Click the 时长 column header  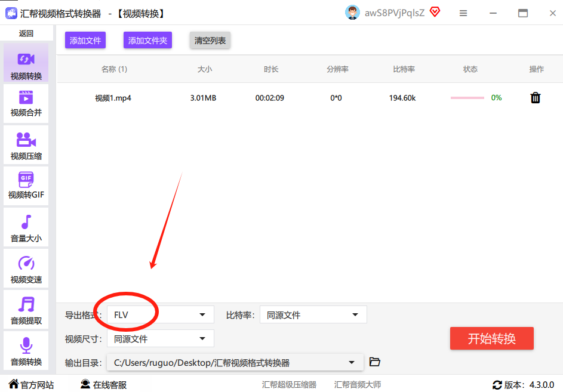(271, 69)
